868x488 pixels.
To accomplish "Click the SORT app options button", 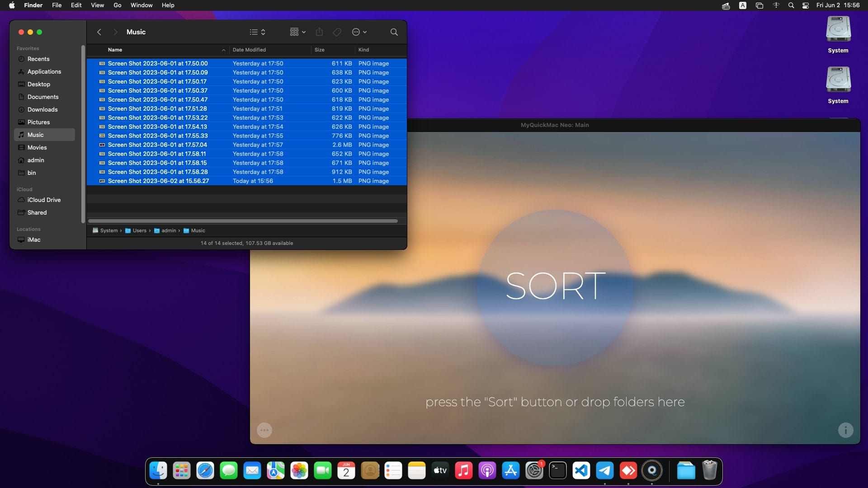I will tap(264, 430).
